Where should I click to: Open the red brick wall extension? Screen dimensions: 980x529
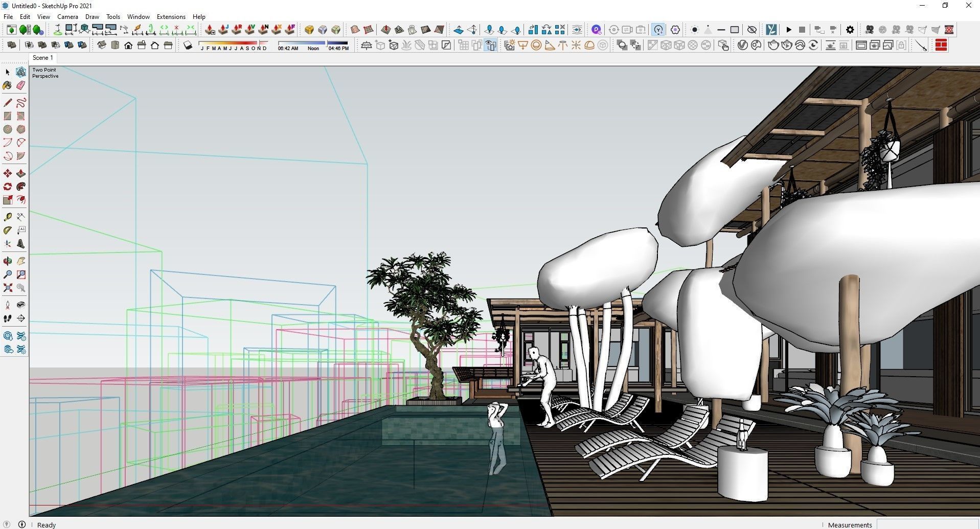[941, 45]
